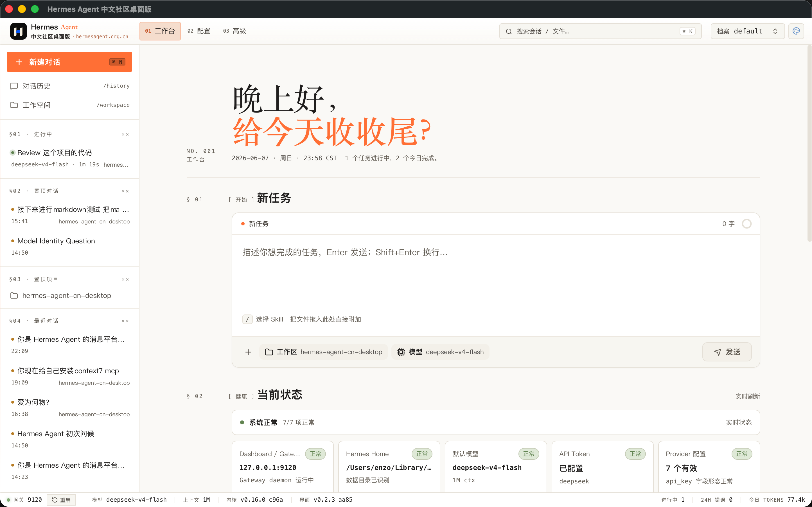Click the 重启 button in status bar
The image size is (812, 507).
tap(61, 500)
